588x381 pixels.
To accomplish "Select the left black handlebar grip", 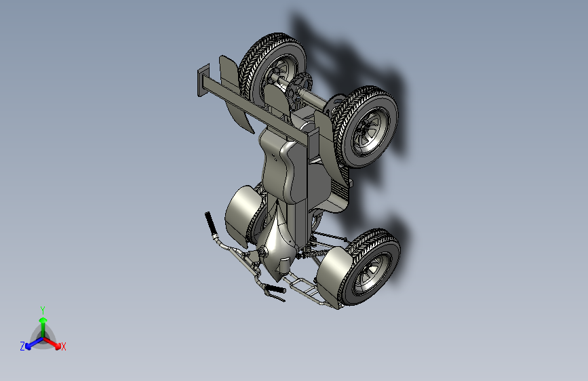I will pos(210,223).
